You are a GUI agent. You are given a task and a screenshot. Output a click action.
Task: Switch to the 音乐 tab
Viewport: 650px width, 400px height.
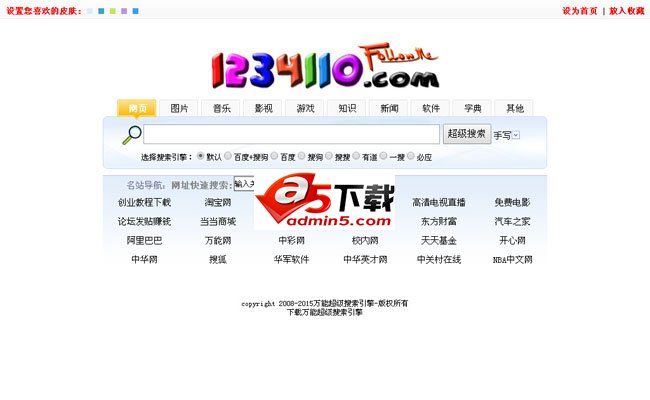click(x=221, y=108)
